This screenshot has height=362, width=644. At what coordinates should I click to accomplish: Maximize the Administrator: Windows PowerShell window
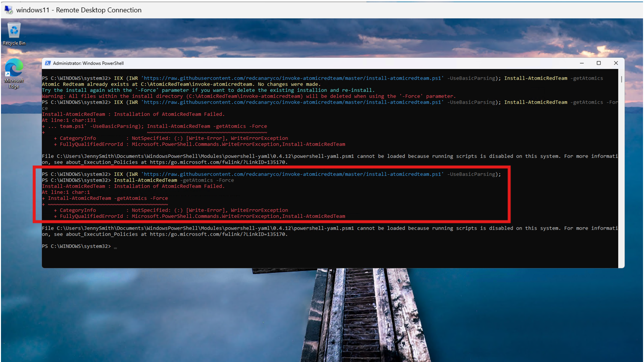coord(599,63)
